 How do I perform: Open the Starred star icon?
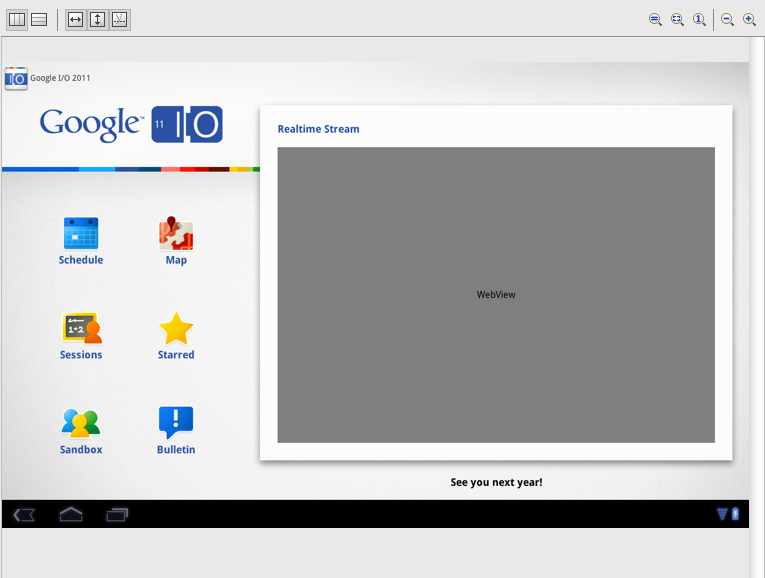176,329
